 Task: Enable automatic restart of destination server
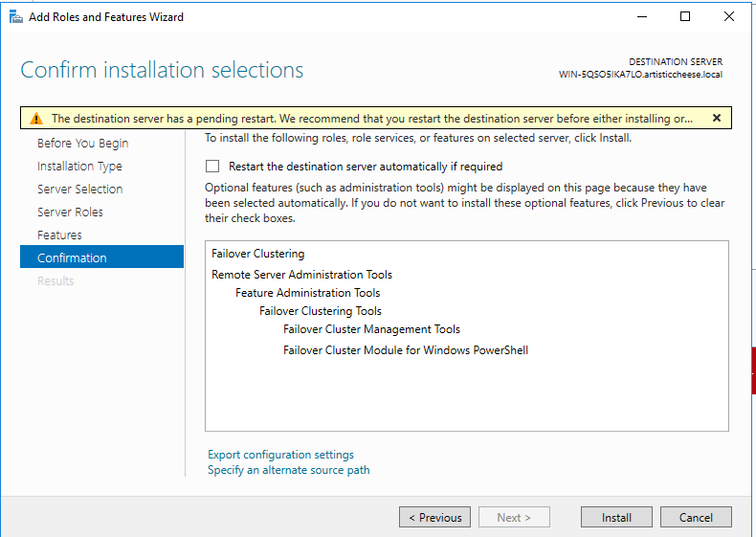click(x=212, y=167)
